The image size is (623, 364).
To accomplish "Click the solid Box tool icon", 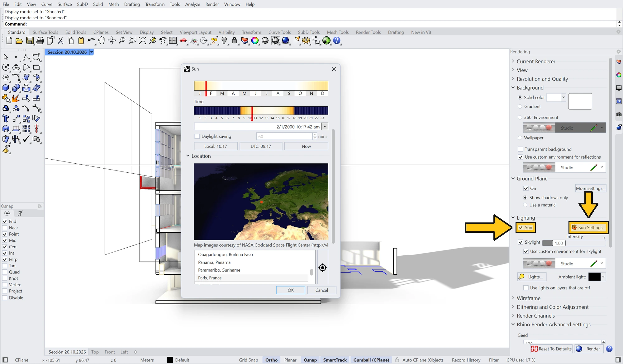I will [x=6, y=88].
